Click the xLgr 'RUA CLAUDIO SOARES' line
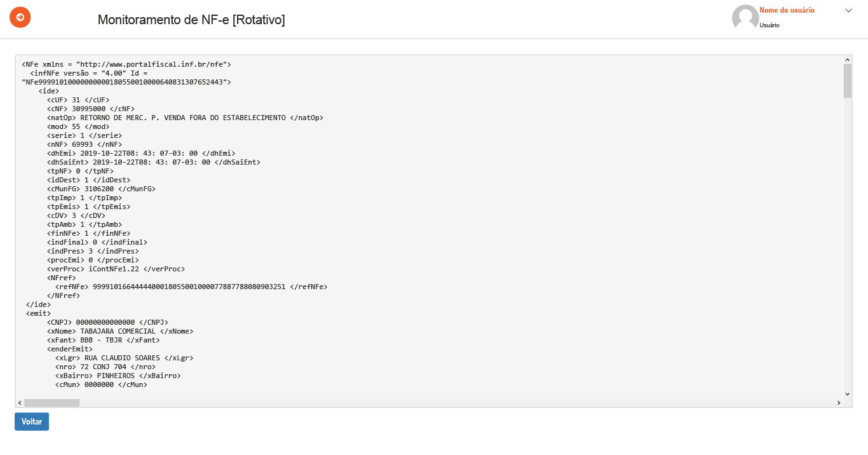The image size is (868, 455). tap(124, 358)
